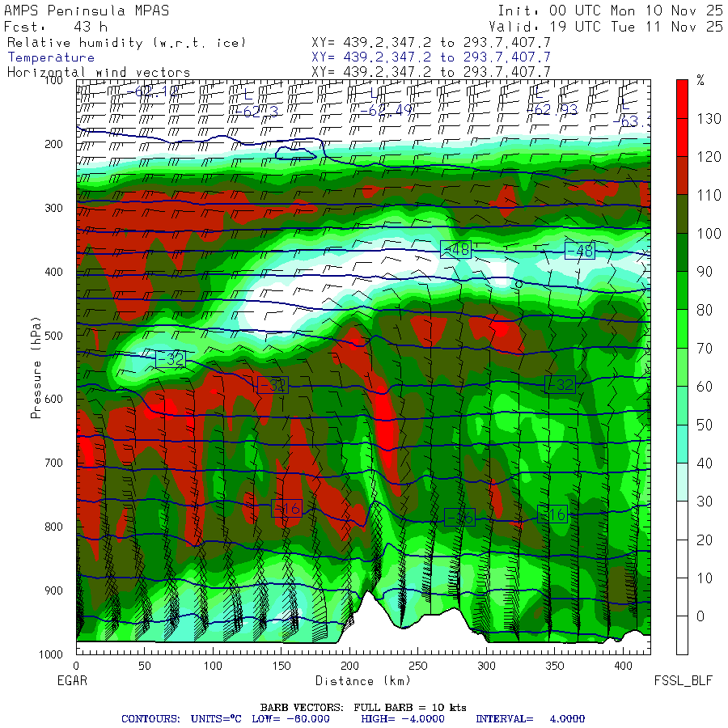Click the dark green colorbar segment between 90 and 100
This screenshot has width=728, height=728.
tap(682, 252)
